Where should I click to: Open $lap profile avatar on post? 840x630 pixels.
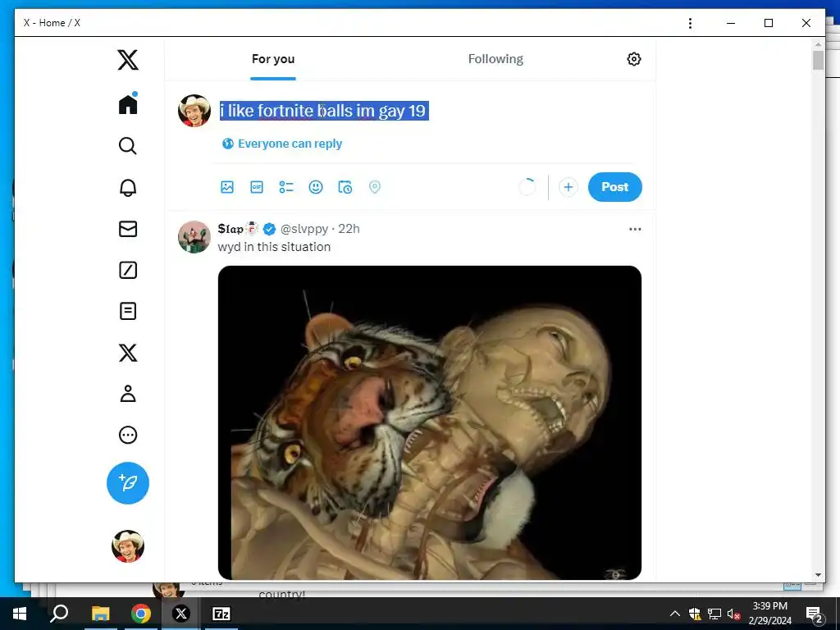tap(194, 237)
